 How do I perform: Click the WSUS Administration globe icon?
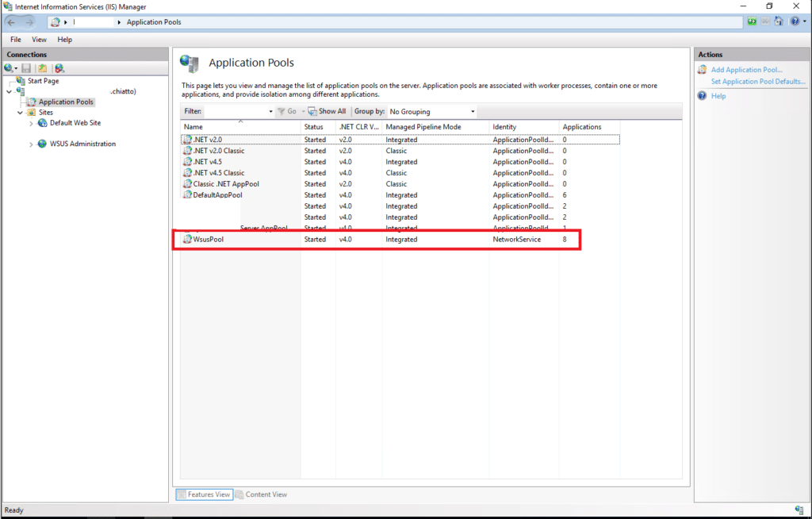pos(43,144)
